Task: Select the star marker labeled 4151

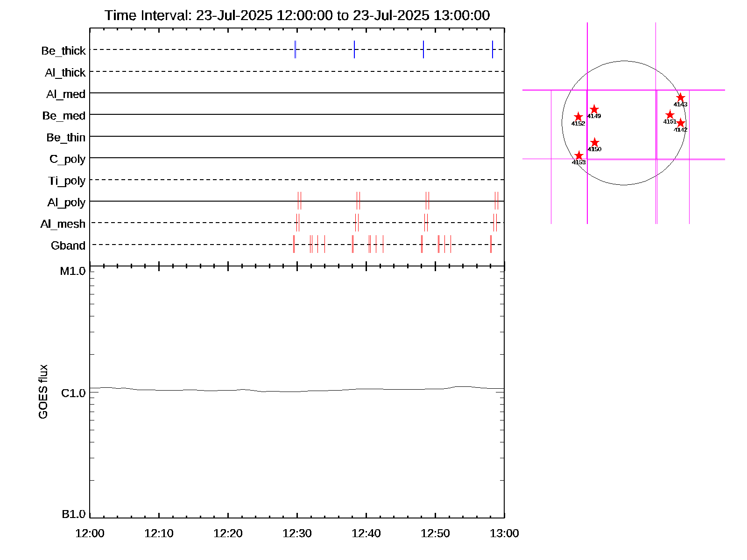Action: pyautogui.click(x=669, y=115)
